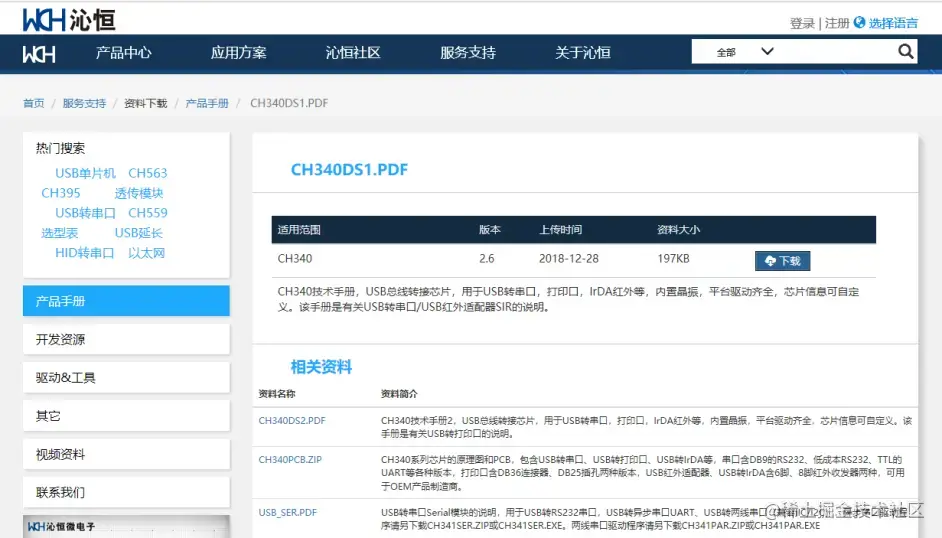Click hot search tag USB延长
The height and width of the screenshot is (538, 942).
click(139, 233)
